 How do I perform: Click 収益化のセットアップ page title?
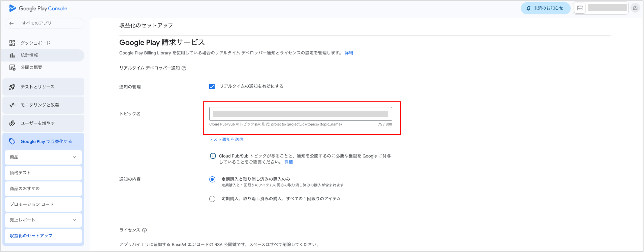pyautogui.click(x=146, y=25)
